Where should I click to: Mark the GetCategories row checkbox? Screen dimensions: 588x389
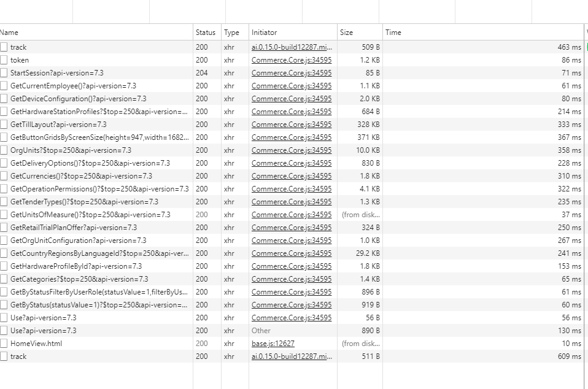4,279
